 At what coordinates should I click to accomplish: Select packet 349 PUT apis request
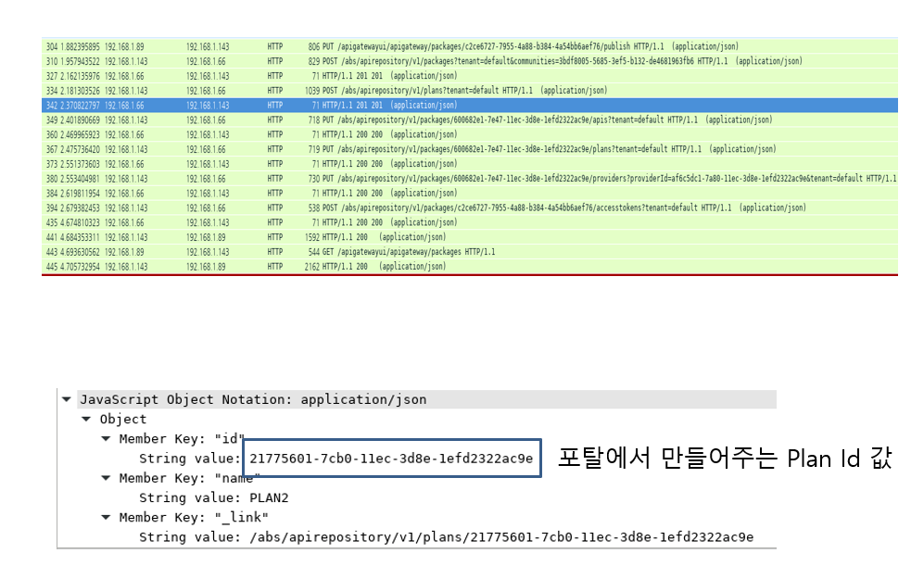click(463, 120)
